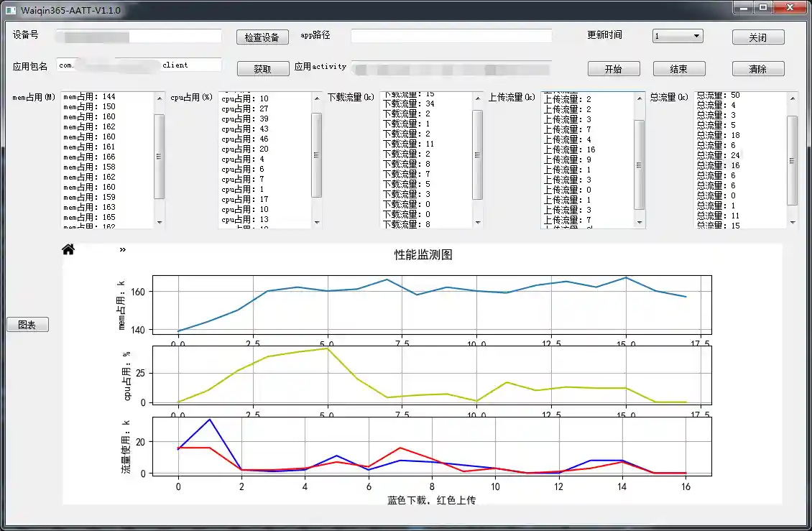Expand the chart toolbar overflow chevron

point(123,250)
